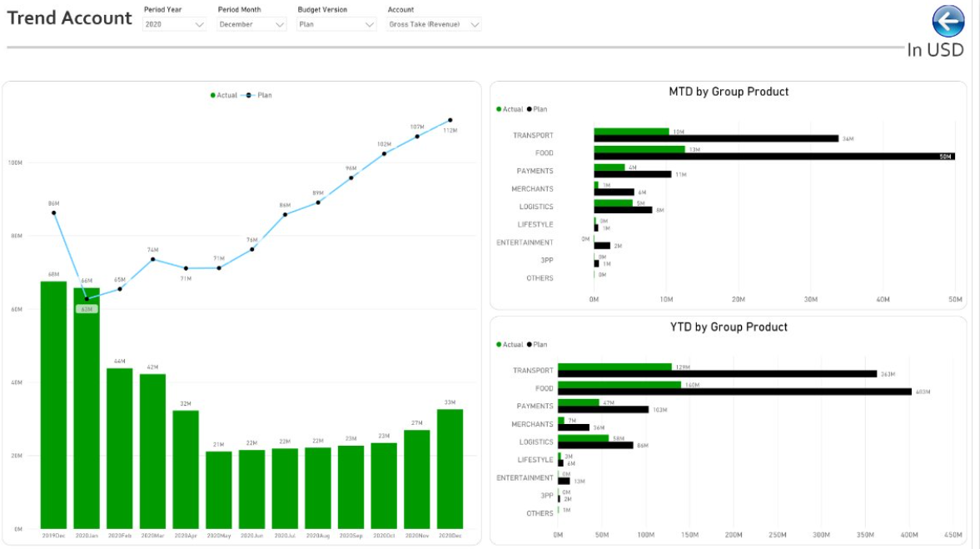The image size is (980, 549).
Task: Select the 2019Dec green actual bar
Action: click(54, 405)
